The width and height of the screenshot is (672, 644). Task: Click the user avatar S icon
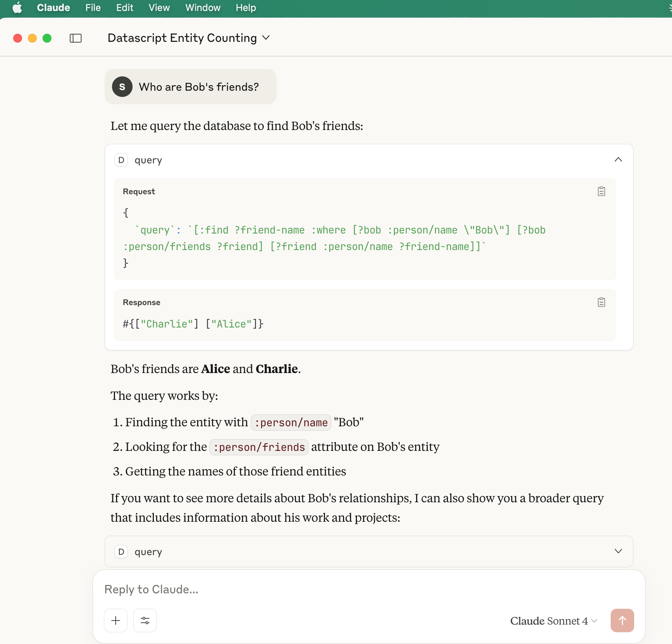click(122, 87)
